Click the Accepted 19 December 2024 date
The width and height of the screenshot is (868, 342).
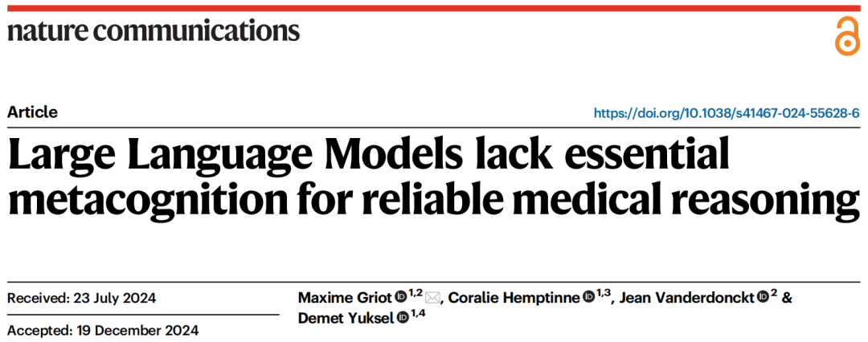point(103,331)
